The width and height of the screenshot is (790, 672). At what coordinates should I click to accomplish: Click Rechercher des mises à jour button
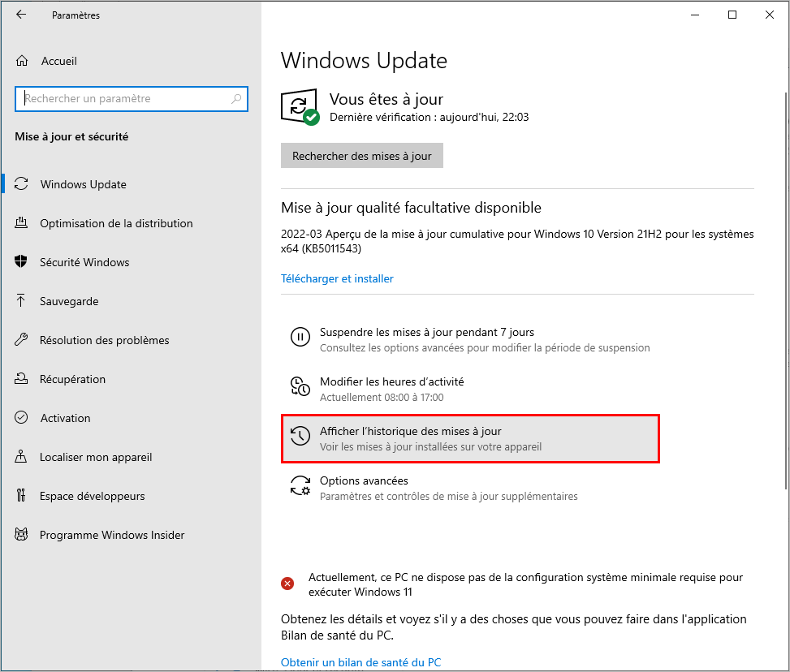point(362,156)
